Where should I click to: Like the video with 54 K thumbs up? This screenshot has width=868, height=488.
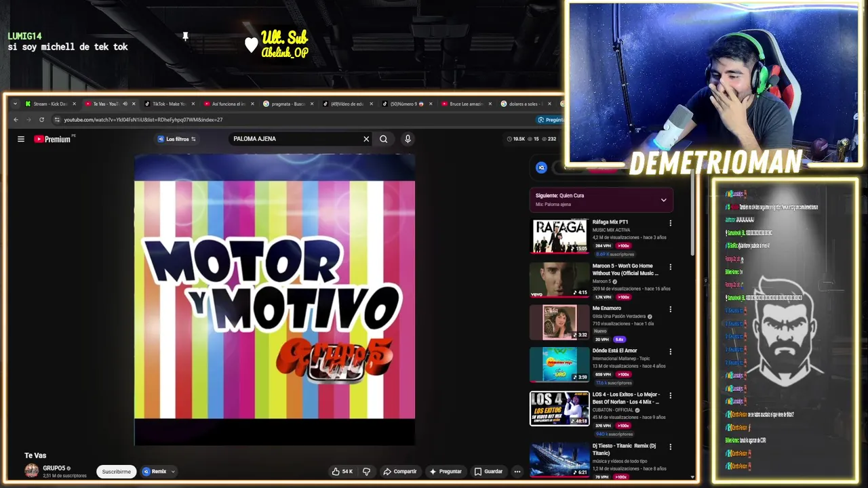(x=342, y=472)
